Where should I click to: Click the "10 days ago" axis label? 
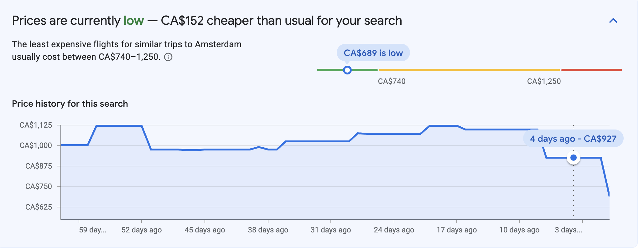(x=519, y=230)
